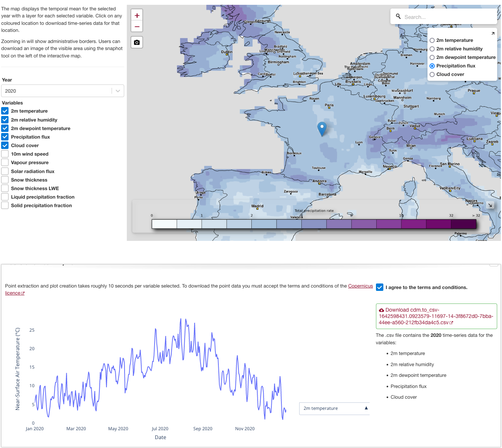
Task: Check Solid precipitation fraction box
Action: (5, 205)
